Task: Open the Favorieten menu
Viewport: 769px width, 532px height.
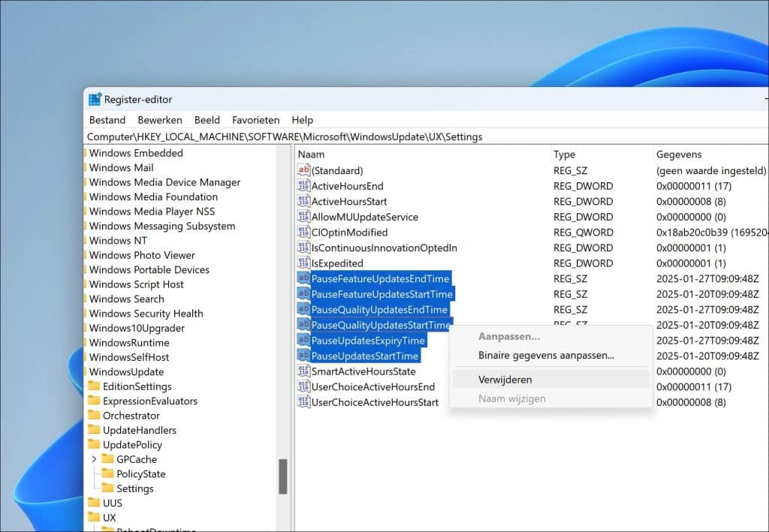Action: pos(256,120)
